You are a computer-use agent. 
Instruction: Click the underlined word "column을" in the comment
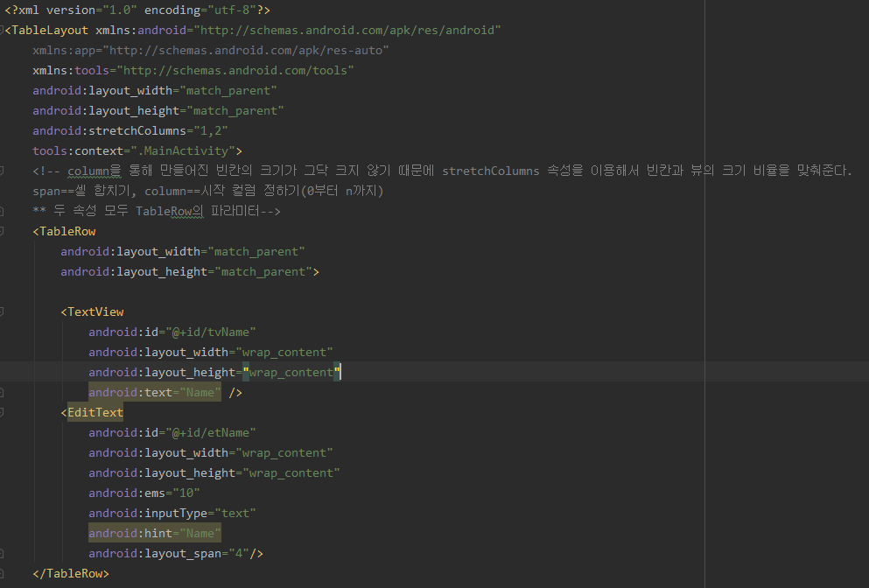(x=94, y=171)
